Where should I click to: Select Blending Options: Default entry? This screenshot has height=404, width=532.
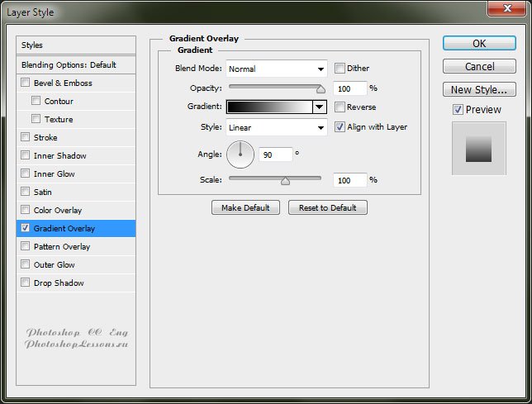click(x=76, y=64)
